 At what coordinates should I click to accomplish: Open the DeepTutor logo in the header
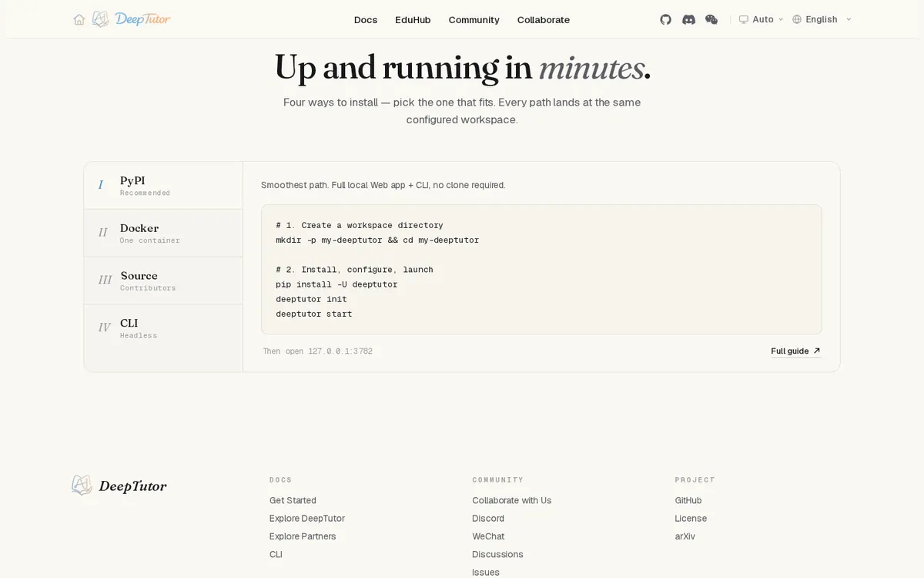point(132,19)
